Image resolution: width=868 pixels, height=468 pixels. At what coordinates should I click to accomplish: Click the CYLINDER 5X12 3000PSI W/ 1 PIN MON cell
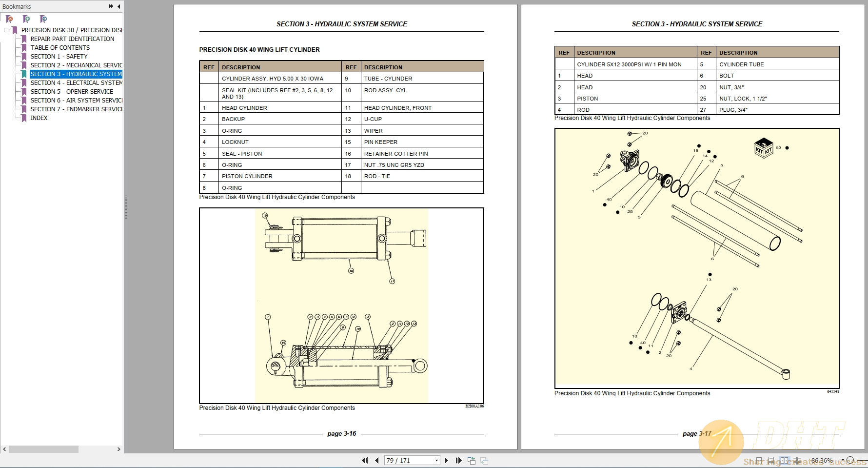[635, 64]
